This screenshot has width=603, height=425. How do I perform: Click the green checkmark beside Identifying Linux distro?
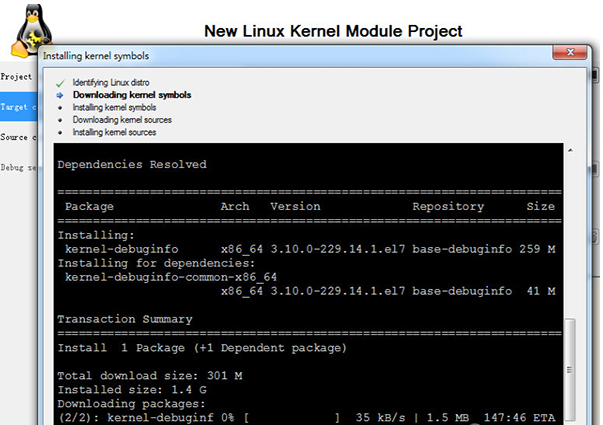pos(60,82)
